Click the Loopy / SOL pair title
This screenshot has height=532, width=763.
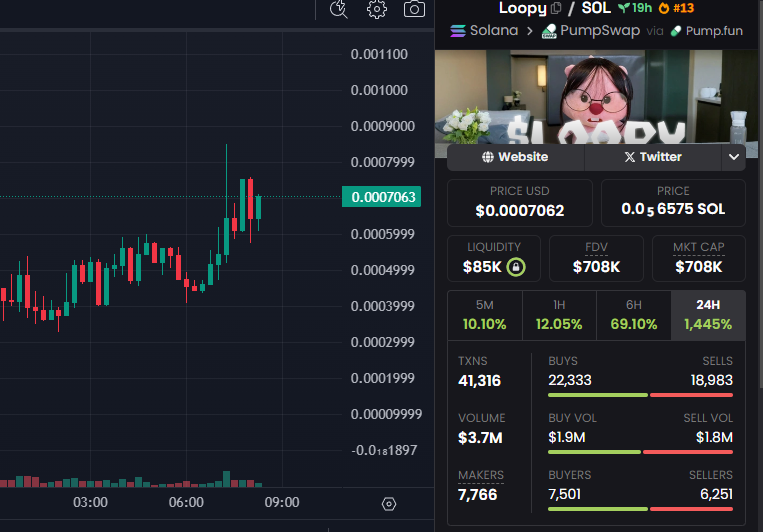(x=555, y=8)
